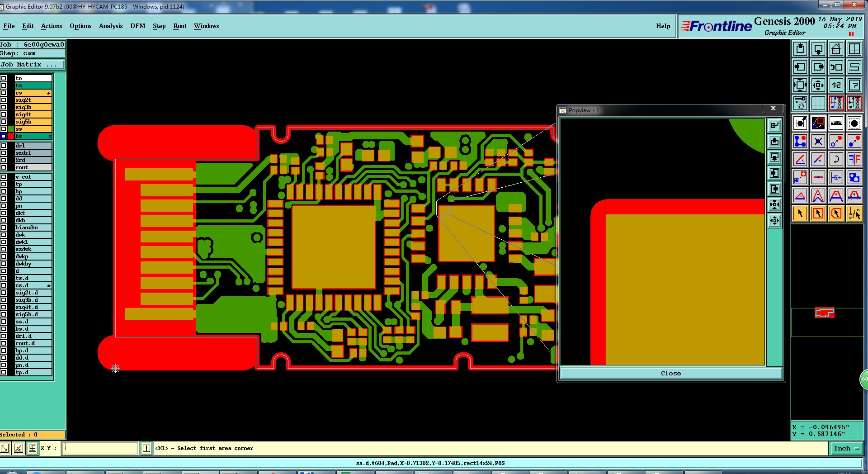Select the layer name biaozhu
868x474 pixels.
tap(33, 228)
